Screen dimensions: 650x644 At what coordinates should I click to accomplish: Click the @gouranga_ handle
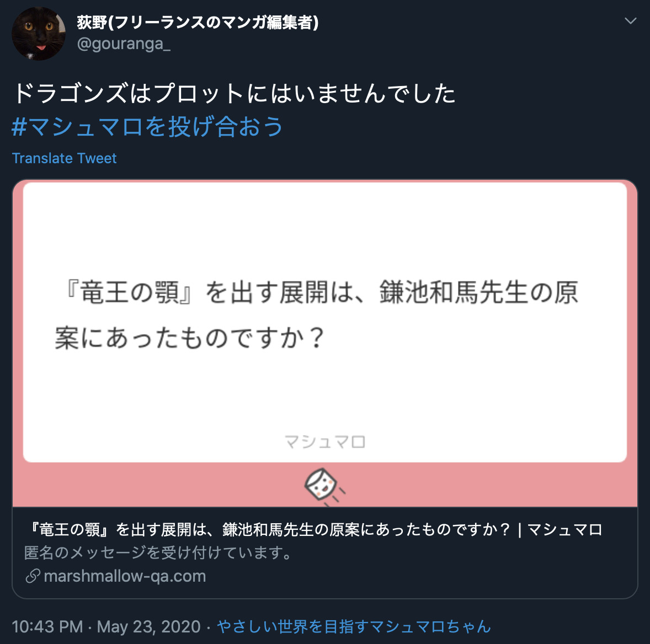point(124,44)
